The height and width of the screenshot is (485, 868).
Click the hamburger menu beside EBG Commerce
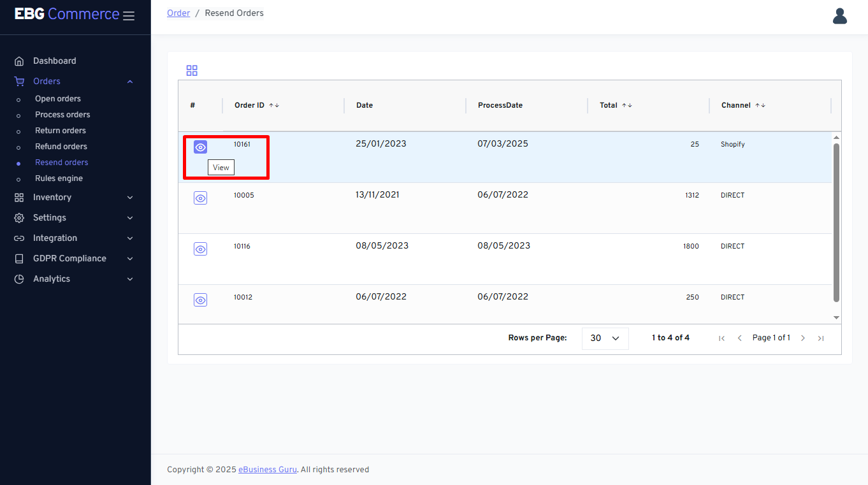(x=128, y=16)
